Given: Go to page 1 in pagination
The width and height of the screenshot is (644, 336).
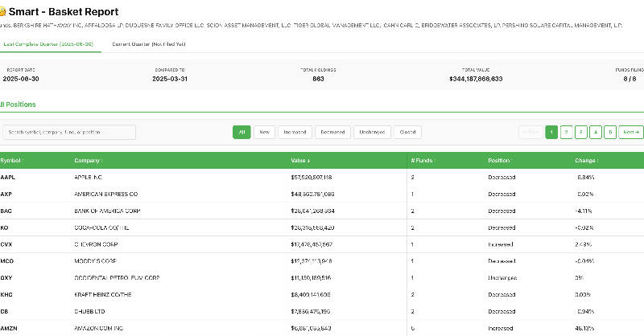Looking at the screenshot, I should (551, 132).
